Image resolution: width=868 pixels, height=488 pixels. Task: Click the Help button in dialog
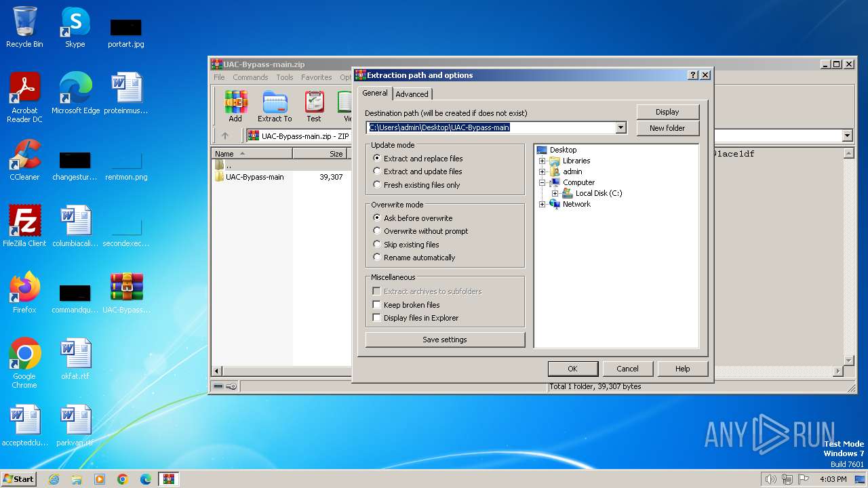click(683, 369)
